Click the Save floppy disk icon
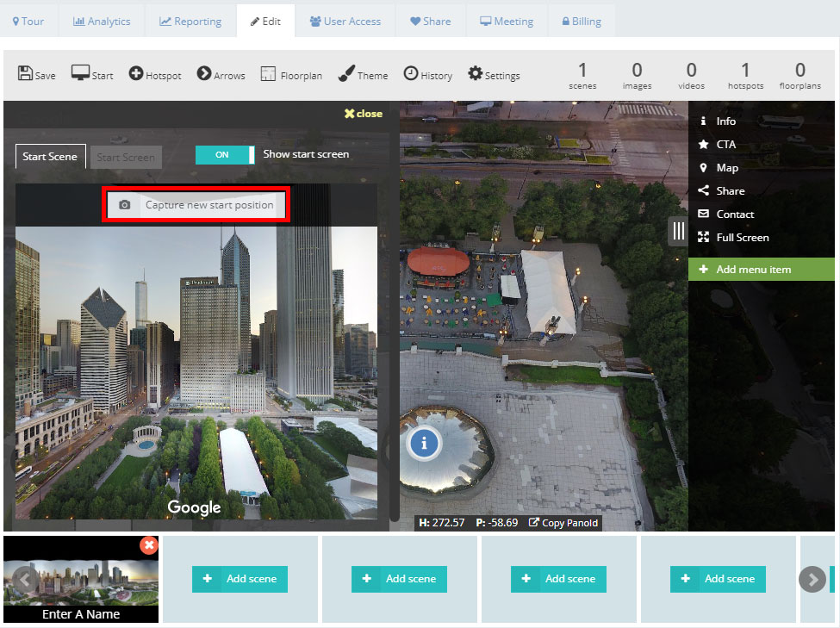Viewport: 840px width, 628px height. click(x=25, y=73)
